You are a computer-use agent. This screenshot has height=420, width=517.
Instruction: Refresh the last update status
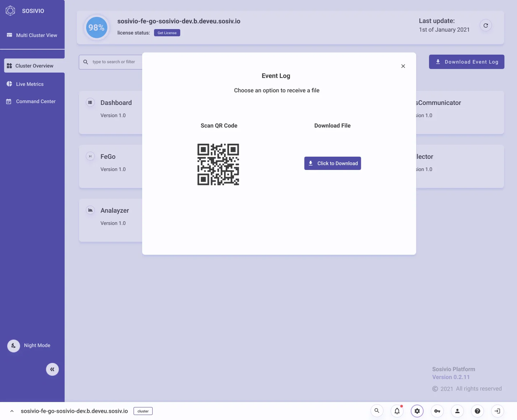click(x=486, y=25)
